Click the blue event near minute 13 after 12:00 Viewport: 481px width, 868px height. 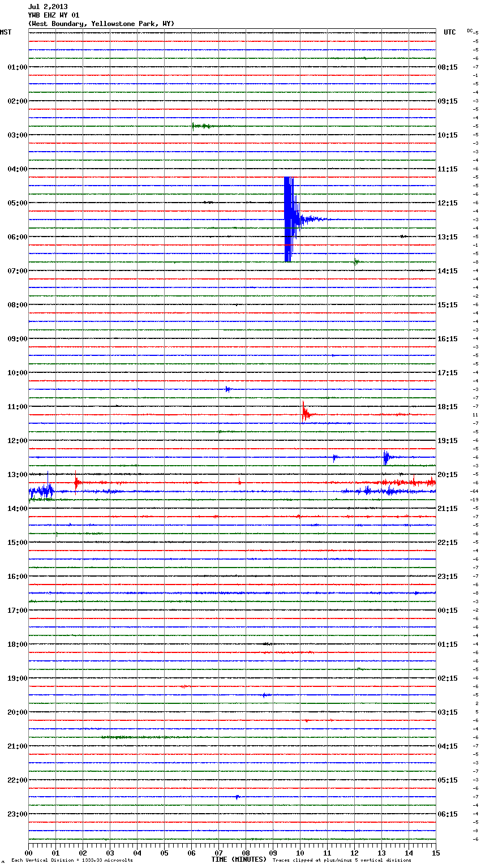click(x=386, y=457)
